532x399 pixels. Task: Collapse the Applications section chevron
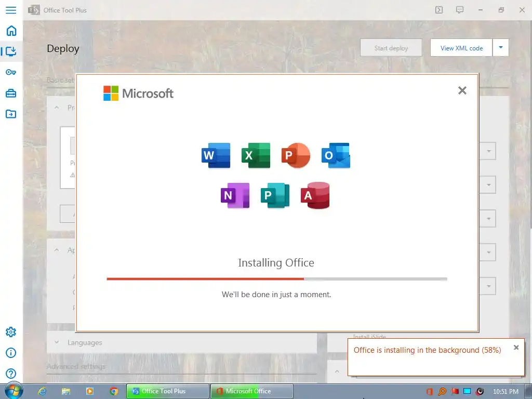tap(57, 250)
